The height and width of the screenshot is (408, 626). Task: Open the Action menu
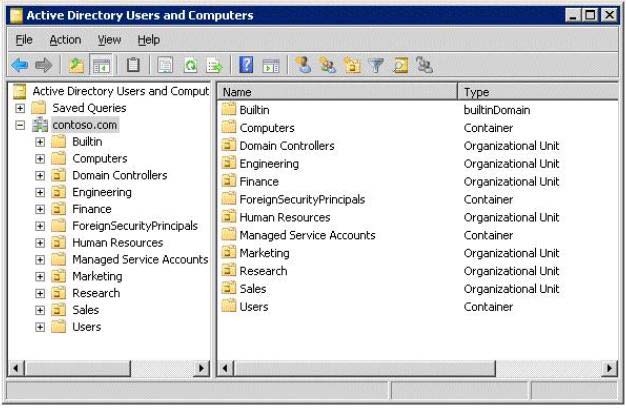coord(65,40)
